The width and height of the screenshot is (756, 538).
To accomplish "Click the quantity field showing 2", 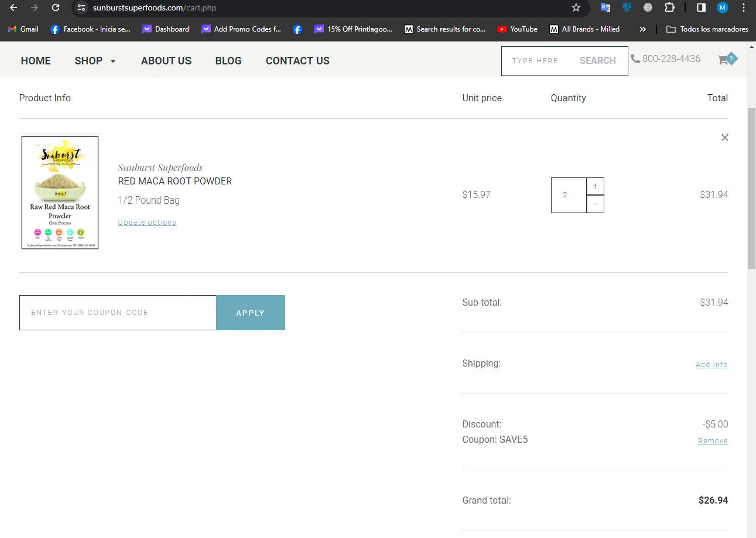I will pos(569,195).
